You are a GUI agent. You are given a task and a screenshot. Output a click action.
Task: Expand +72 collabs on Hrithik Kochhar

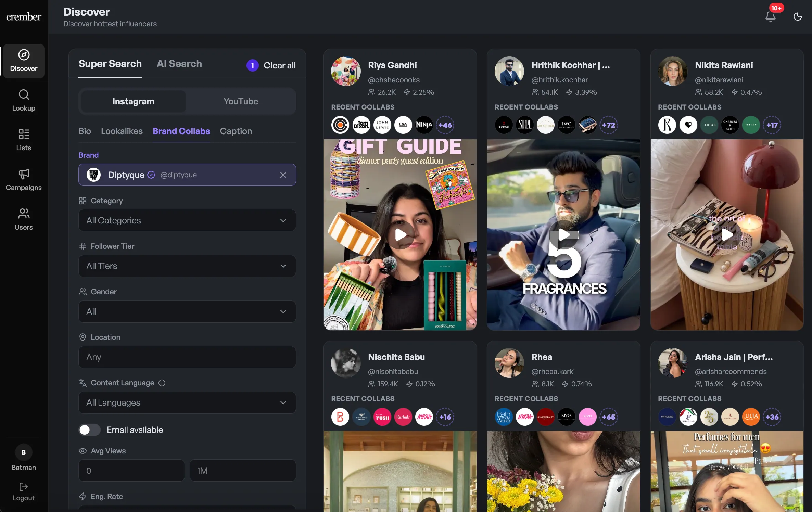[608, 125]
